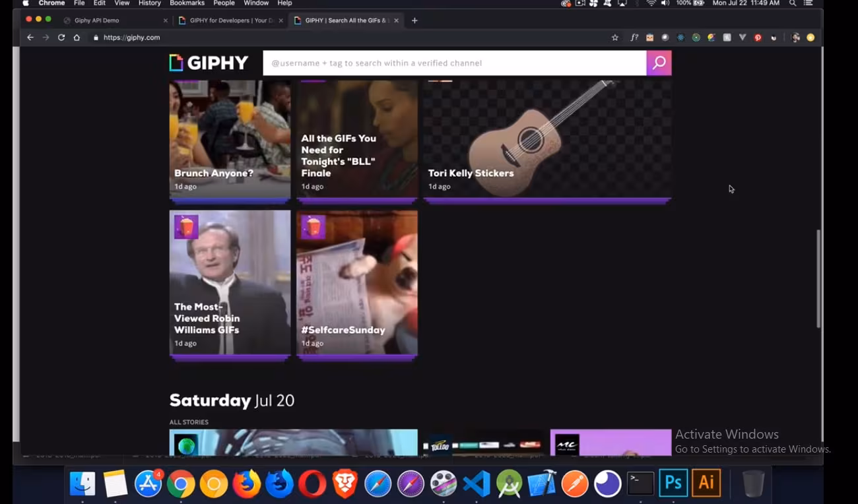Open the History menu

pos(150,3)
